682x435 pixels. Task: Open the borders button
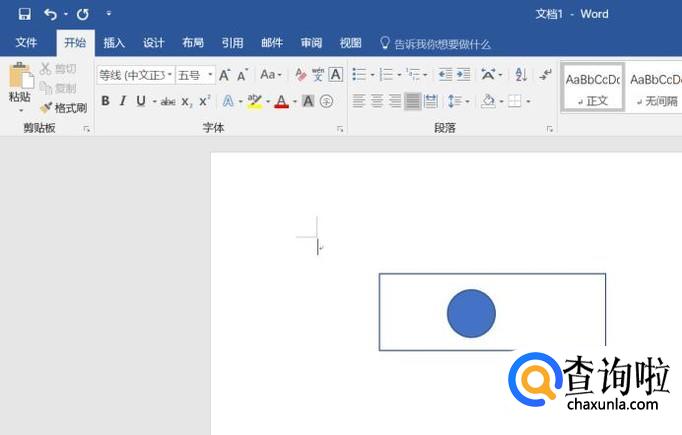tap(515, 101)
